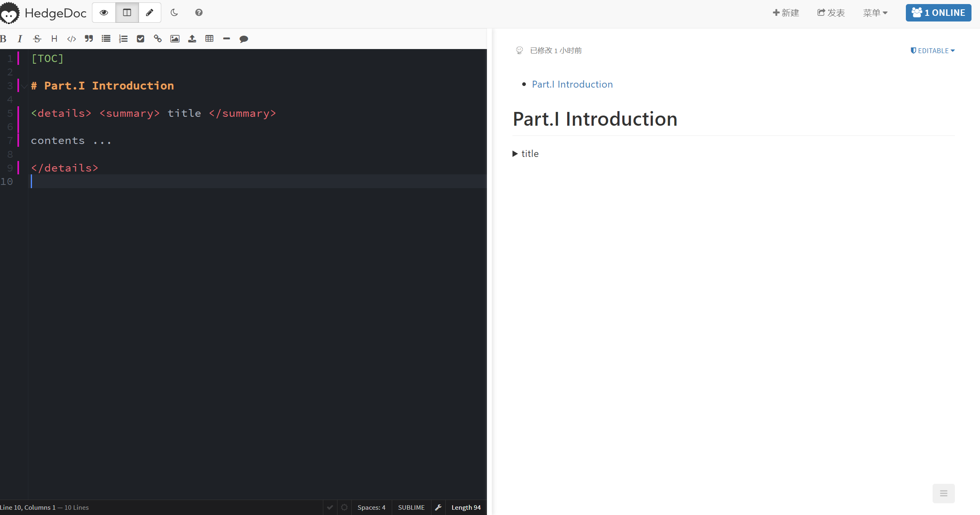This screenshot has height=515, width=980.
Task: Select strikethrough text tool
Action: (x=38, y=39)
